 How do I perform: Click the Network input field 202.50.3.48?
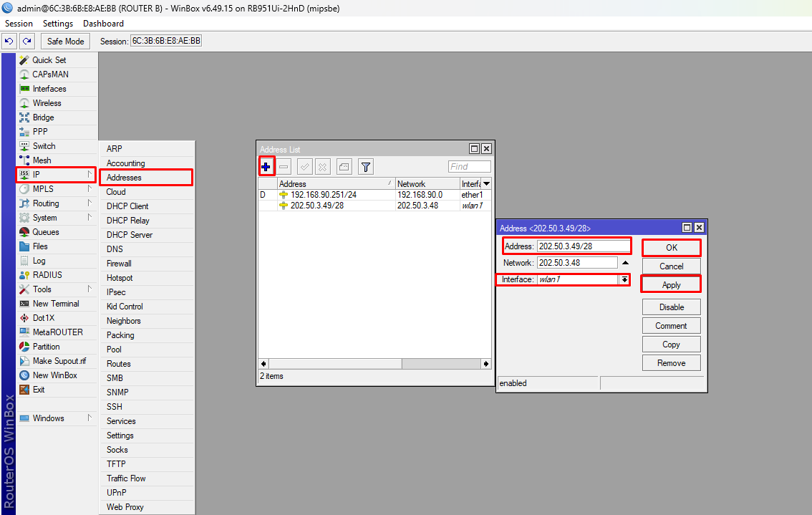tap(577, 263)
